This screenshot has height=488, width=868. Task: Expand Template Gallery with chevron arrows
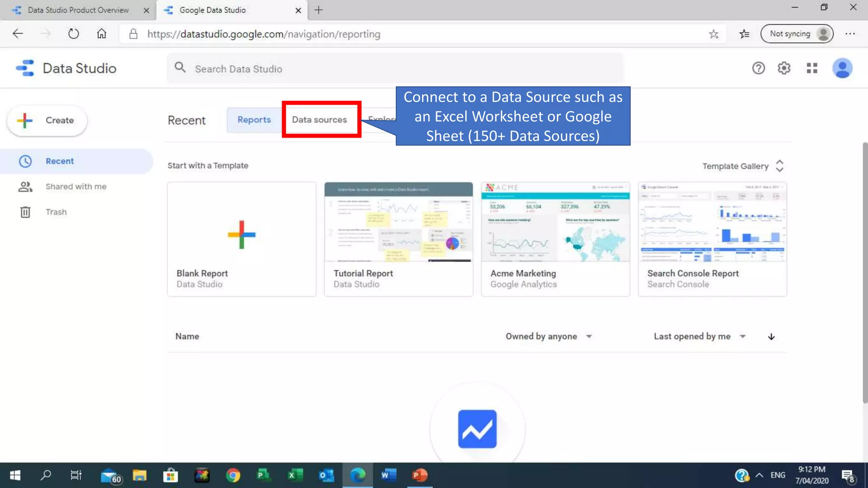click(x=779, y=166)
